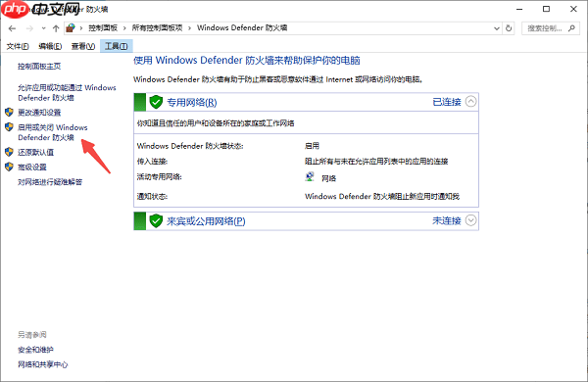Open 安全和维护 link
This screenshot has height=382, width=588.
tap(35, 350)
